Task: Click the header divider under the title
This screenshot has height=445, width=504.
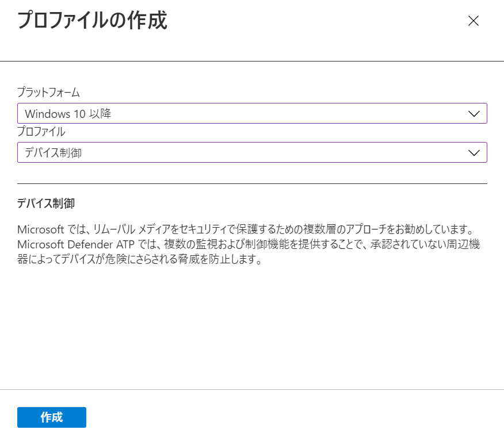Action: click(x=252, y=61)
